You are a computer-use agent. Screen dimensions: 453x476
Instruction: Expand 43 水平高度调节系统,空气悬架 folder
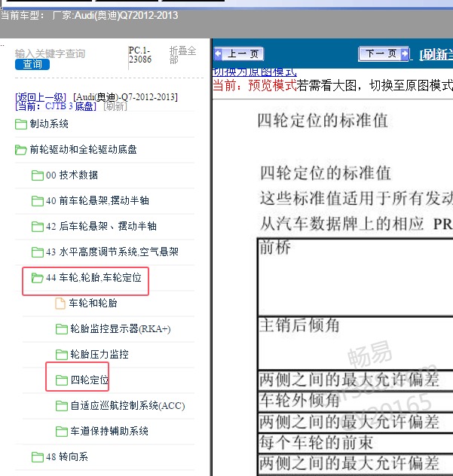[x=112, y=252]
